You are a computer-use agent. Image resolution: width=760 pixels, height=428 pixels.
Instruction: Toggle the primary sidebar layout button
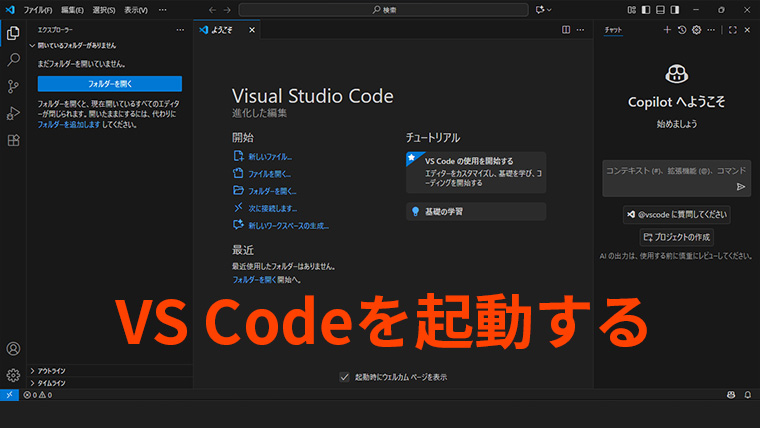(x=645, y=10)
